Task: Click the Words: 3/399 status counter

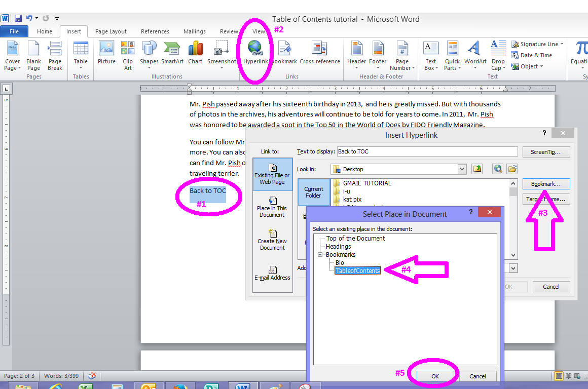Action: pyautogui.click(x=61, y=376)
